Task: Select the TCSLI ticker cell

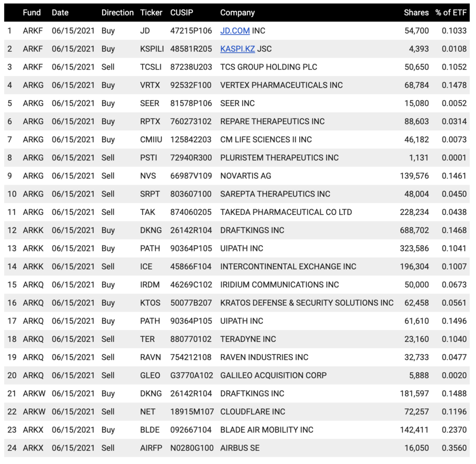Action: click(x=151, y=67)
